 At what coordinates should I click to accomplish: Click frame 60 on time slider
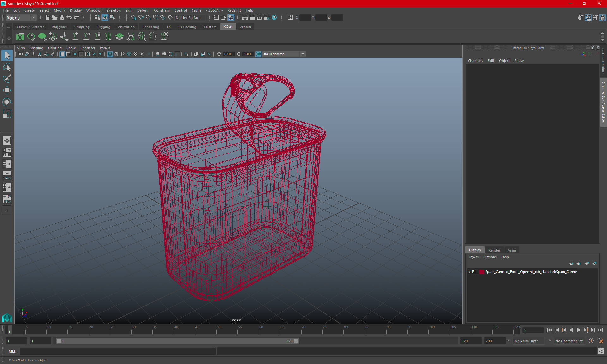point(261,330)
